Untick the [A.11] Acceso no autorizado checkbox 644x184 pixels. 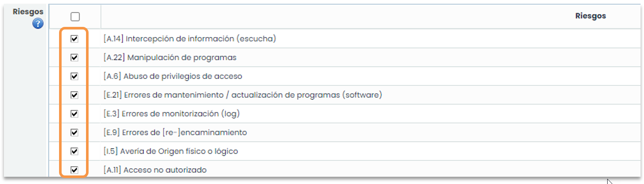[x=74, y=170]
